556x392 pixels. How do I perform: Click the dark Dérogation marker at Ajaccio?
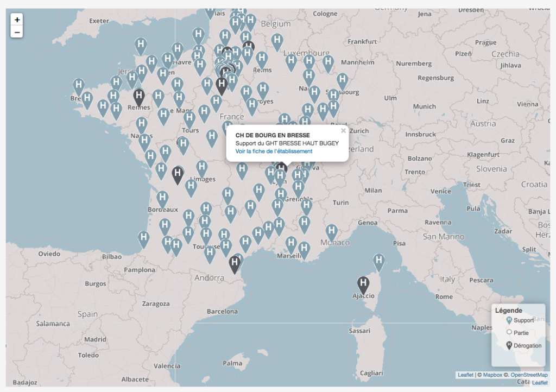(x=363, y=284)
